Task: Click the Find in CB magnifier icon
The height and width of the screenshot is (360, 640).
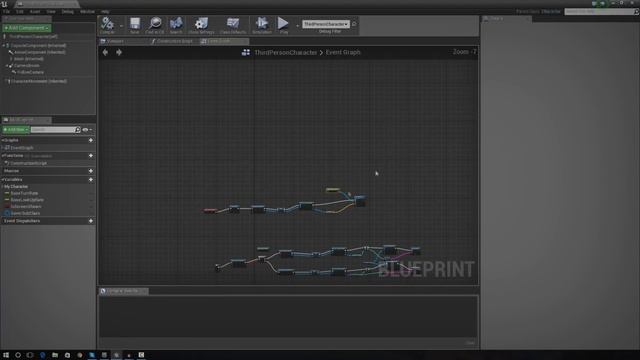Action: click(155, 23)
